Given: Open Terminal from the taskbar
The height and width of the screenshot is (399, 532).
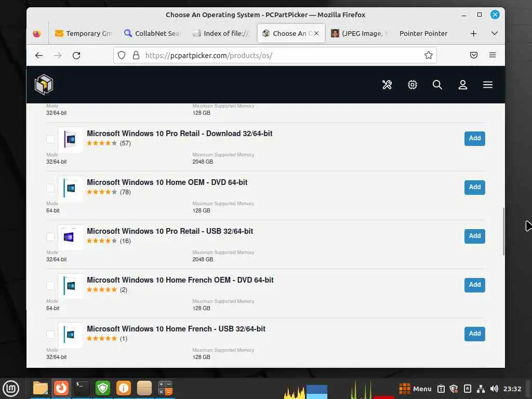Looking at the screenshot, I should 82,388.
